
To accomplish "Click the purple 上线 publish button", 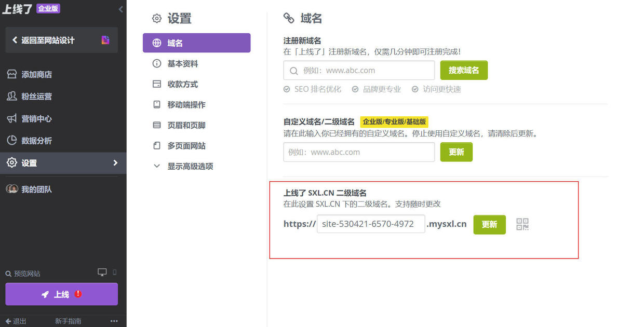I will 61,294.
